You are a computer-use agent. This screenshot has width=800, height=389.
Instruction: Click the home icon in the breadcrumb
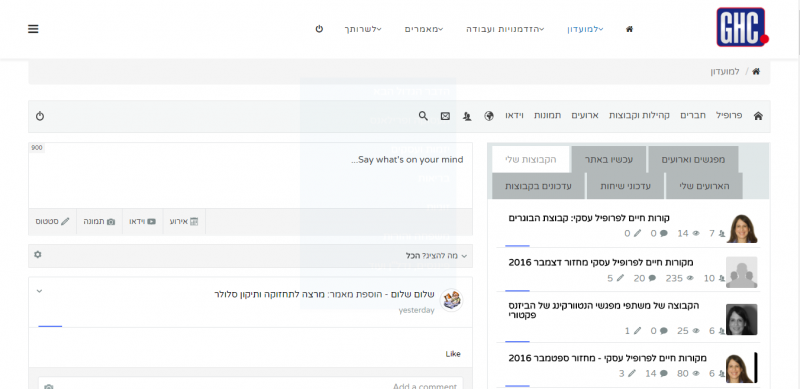(x=756, y=71)
